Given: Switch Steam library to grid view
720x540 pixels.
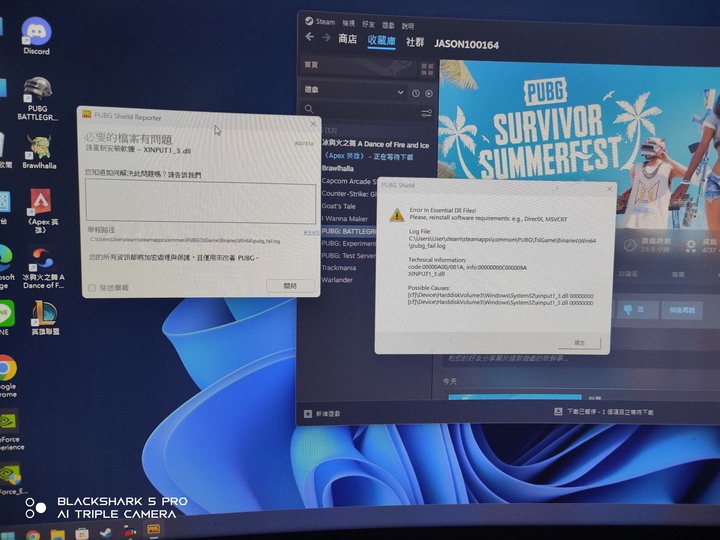Looking at the screenshot, I should [427, 69].
